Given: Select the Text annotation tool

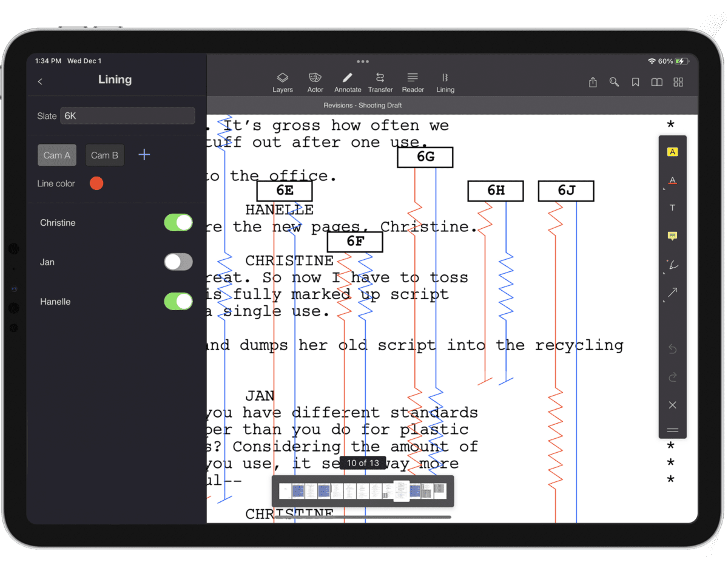Looking at the screenshot, I should coord(672,208).
